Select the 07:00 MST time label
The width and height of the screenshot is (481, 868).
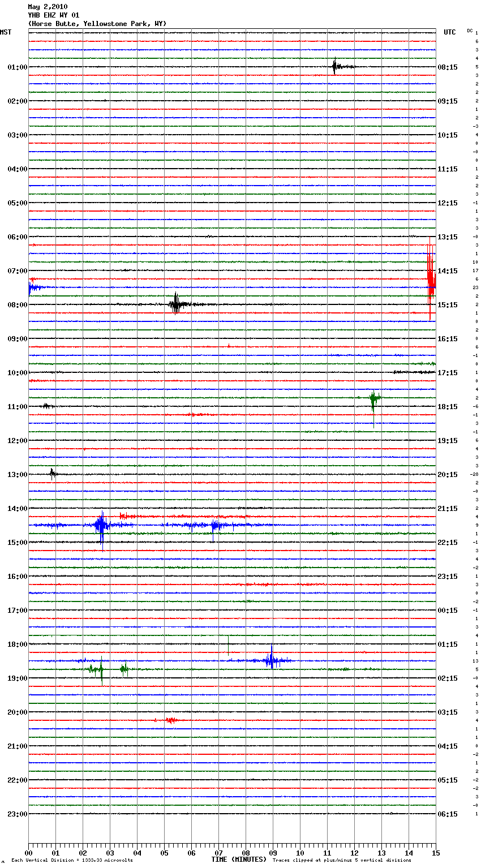tap(17, 271)
